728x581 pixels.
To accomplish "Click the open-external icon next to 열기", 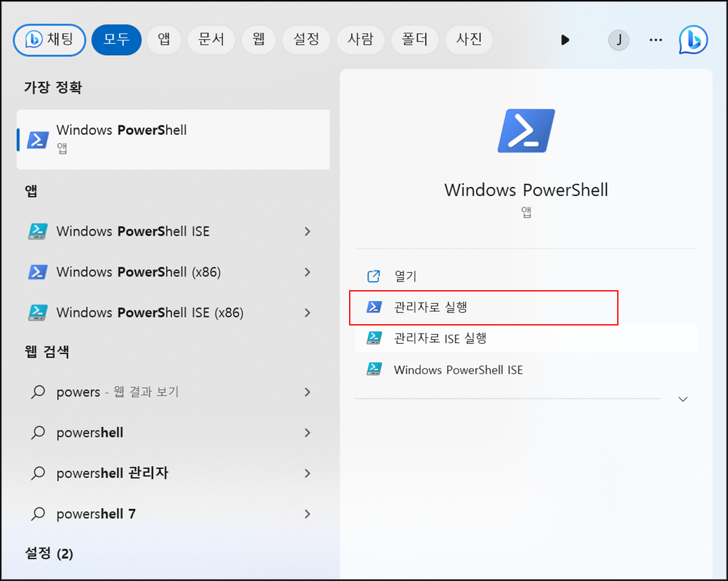I will [374, 276].
